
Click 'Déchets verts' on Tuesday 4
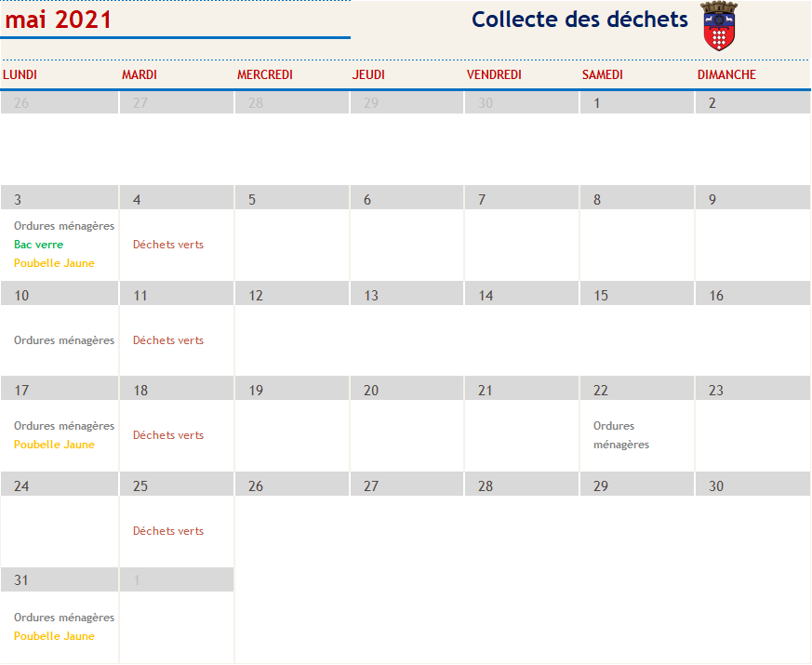tap(167, 245)
